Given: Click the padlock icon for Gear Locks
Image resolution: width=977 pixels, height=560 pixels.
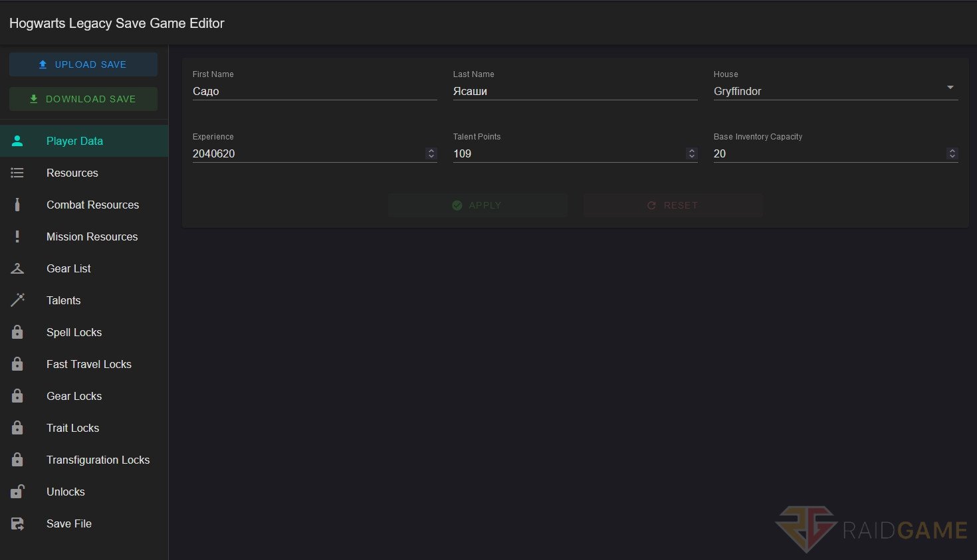Looking at the screenshot, I should [17, 396].
